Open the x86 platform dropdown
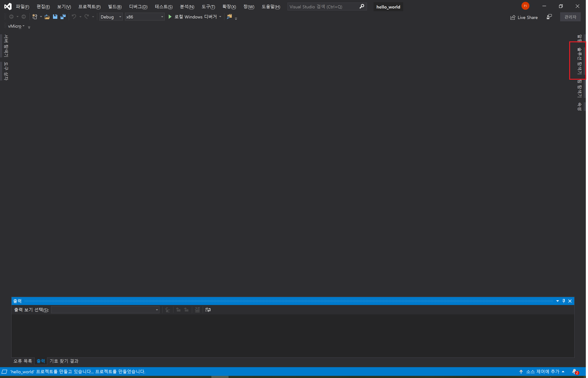 144,17
